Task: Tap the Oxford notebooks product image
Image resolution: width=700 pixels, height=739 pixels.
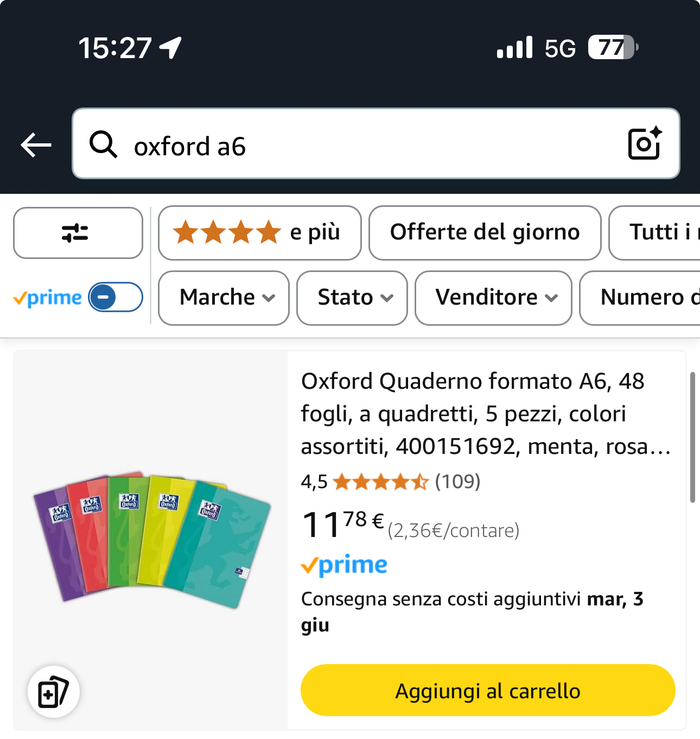Action: pyautogui.click(x=151, y=540)
